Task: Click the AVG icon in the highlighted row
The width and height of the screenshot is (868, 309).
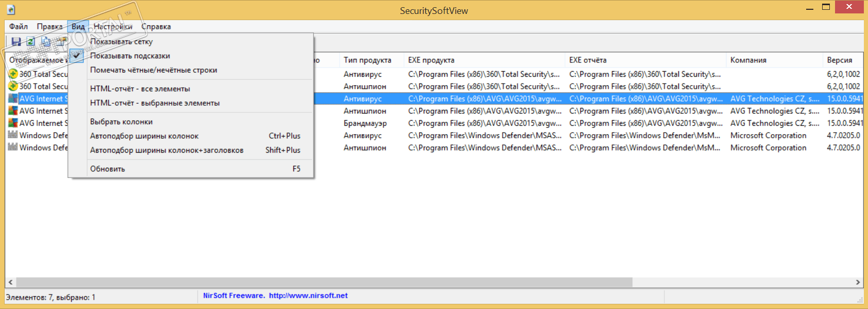Action: [13, 99]
